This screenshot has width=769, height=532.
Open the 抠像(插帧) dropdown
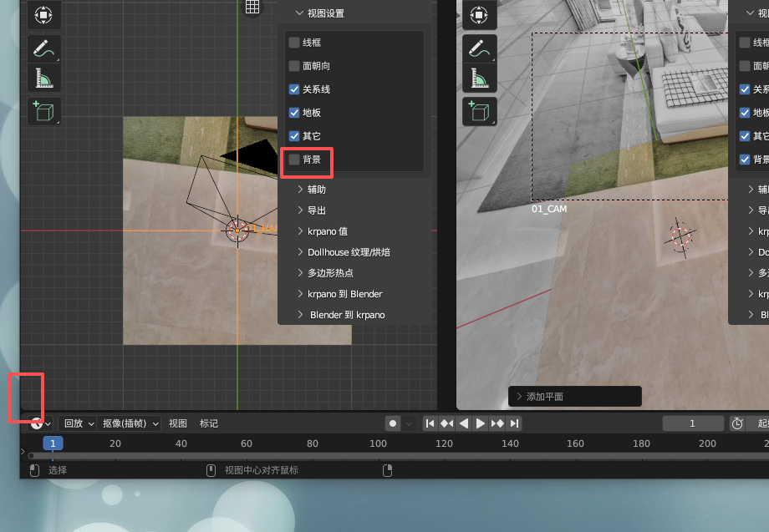[129, 423]
